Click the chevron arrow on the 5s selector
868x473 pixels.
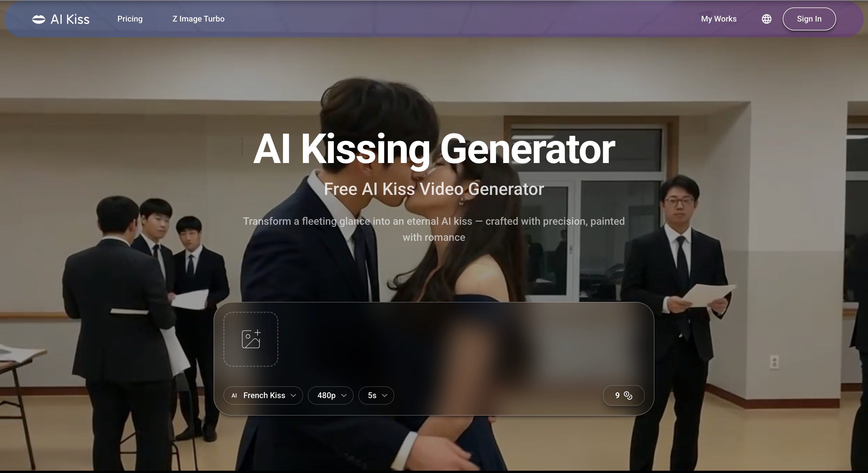point(385,396)
